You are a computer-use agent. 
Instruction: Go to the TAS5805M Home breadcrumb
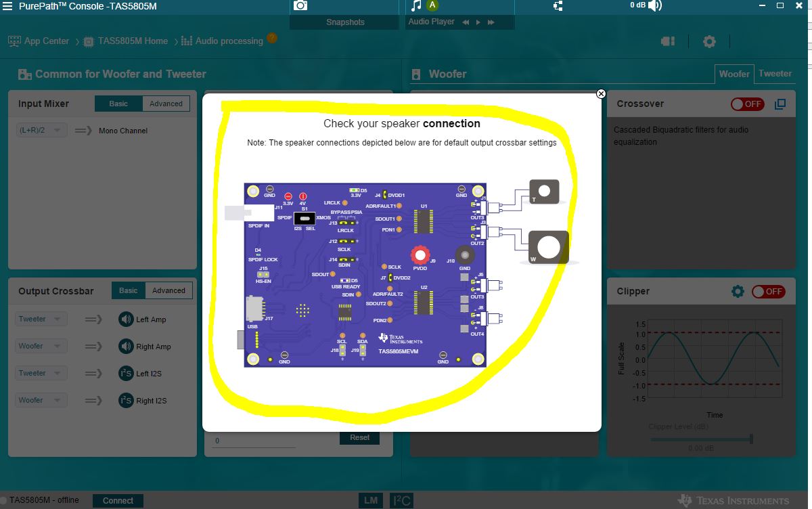tap(133, 41)
